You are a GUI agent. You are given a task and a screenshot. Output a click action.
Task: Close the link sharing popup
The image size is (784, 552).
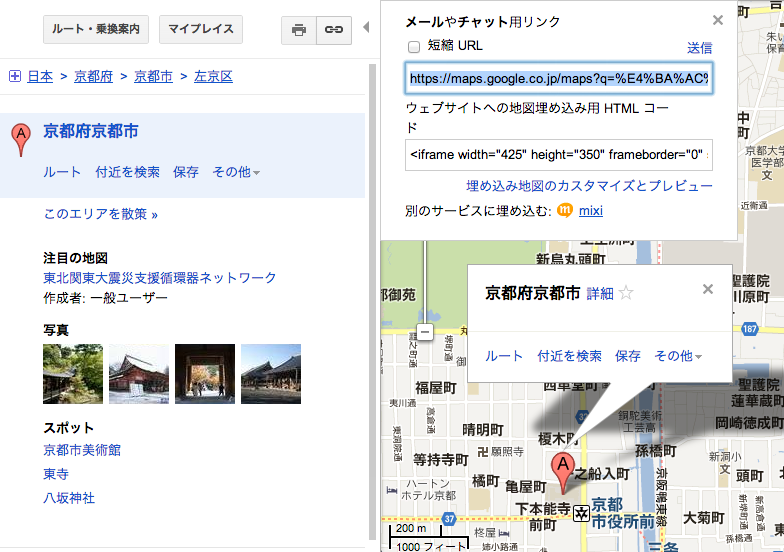point(718,20)
